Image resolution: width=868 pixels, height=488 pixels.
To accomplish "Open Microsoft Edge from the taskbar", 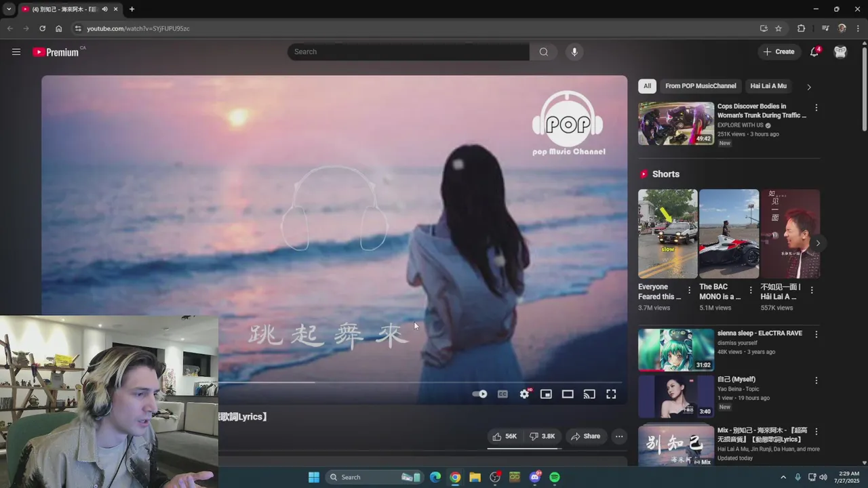I will [x=435, y=477].
